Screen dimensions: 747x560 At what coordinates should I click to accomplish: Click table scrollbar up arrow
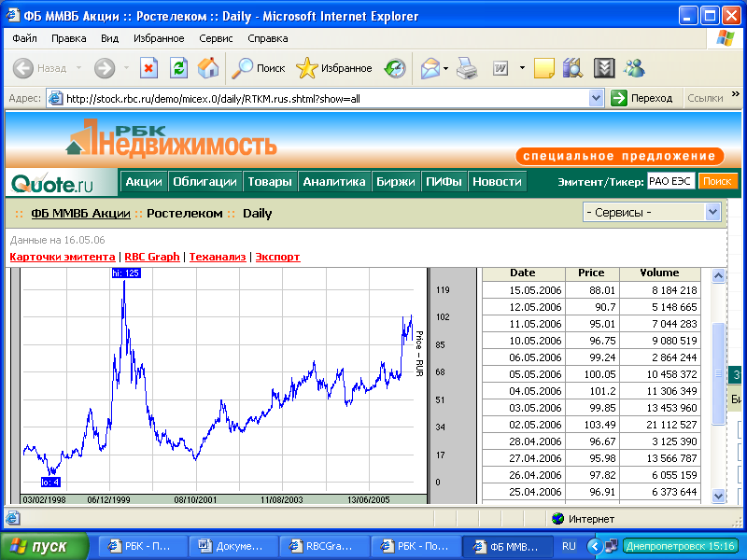(x=718, y=275)
